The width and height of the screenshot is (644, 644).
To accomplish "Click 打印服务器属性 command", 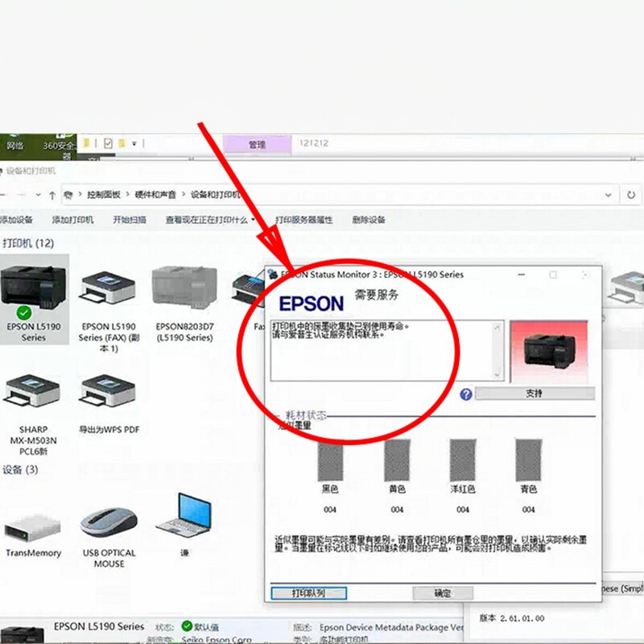I will (304, 220).
